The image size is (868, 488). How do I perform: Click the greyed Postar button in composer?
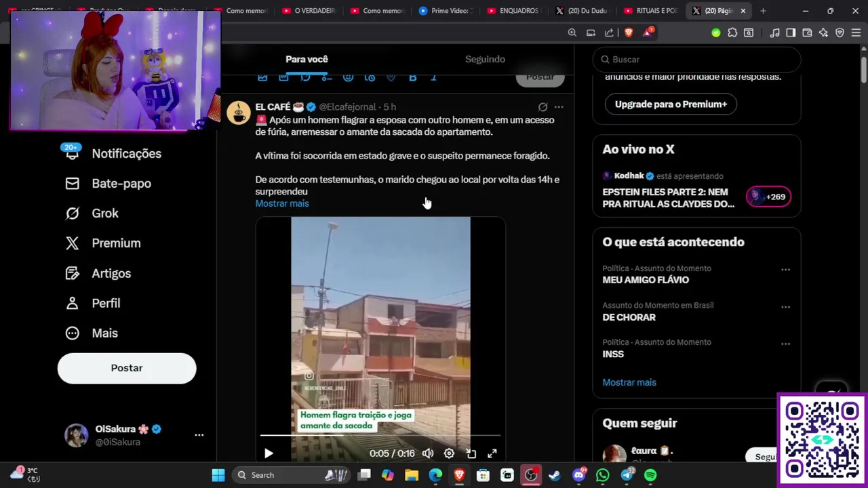pos(540,77)
